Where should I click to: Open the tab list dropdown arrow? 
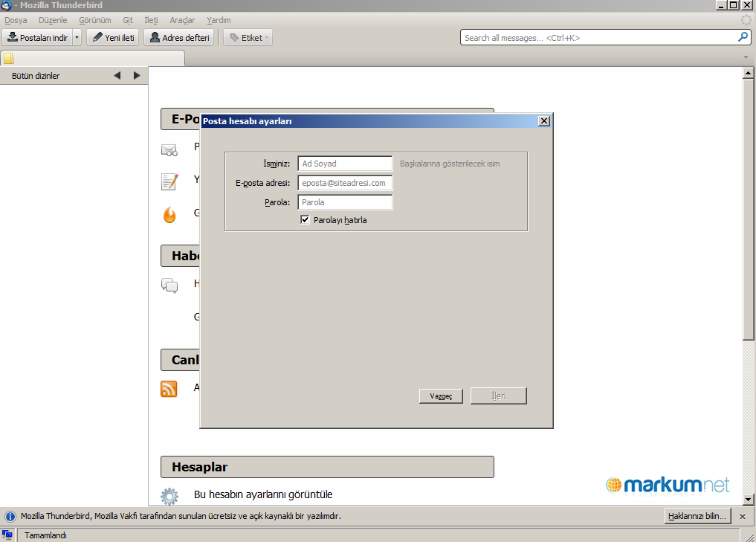point(746,57)
